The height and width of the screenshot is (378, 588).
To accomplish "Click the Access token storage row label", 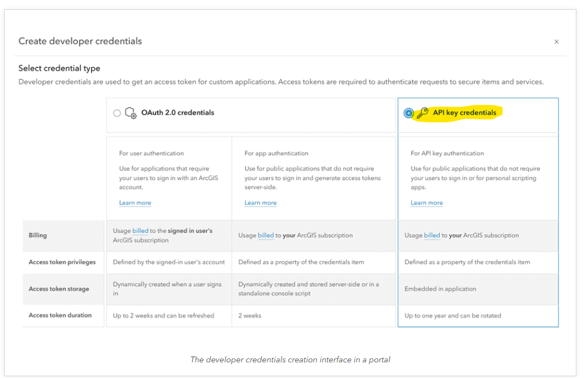I will coord(59,289).
